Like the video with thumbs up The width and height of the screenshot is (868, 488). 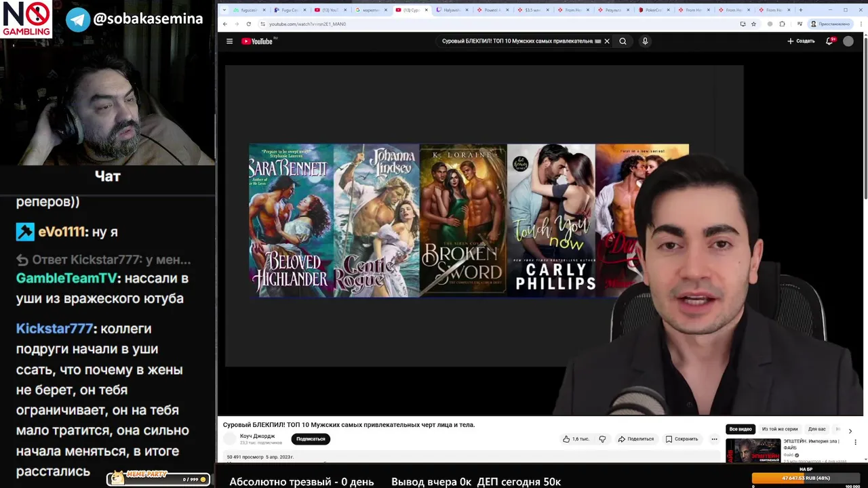[576, 439]
